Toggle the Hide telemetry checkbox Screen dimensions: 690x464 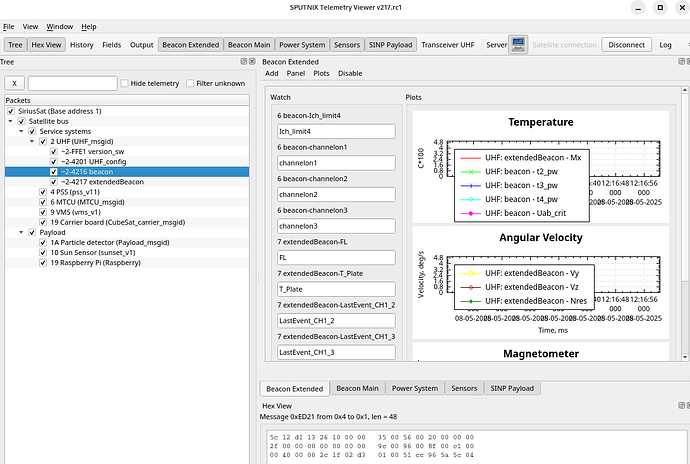point(125,83)
